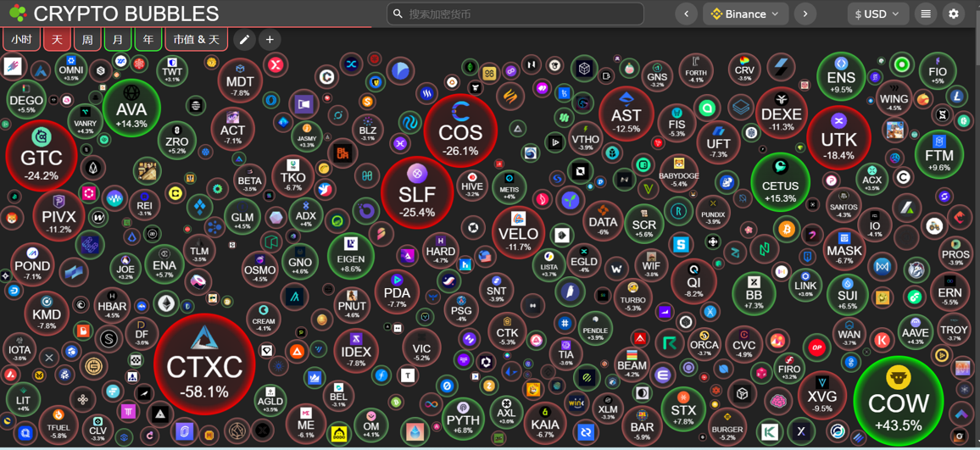Open the USD currency dropdown
The height and width of the screenshot is (450, 980).
(x=877, y=14)
